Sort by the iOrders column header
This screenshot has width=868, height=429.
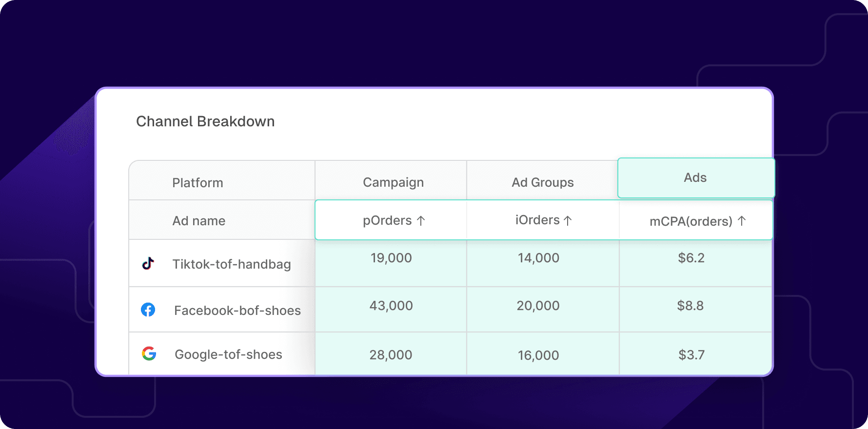(x=537, y=220)
